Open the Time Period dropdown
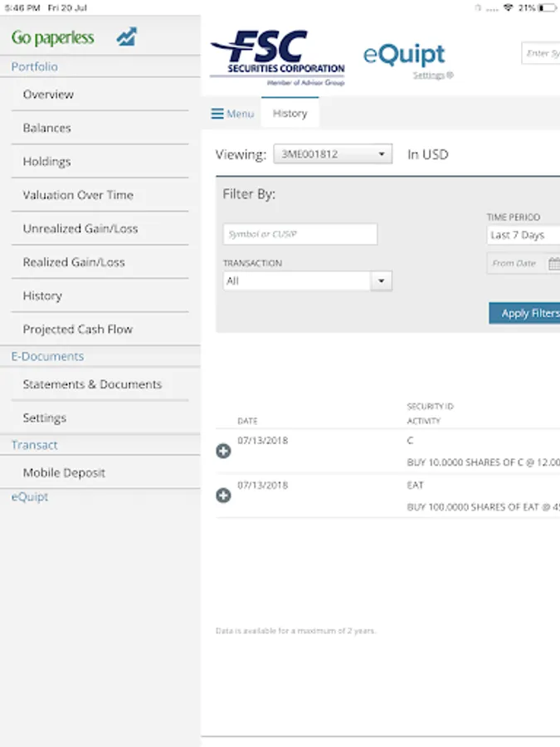The image size is (560, 747). click(523, 235)
